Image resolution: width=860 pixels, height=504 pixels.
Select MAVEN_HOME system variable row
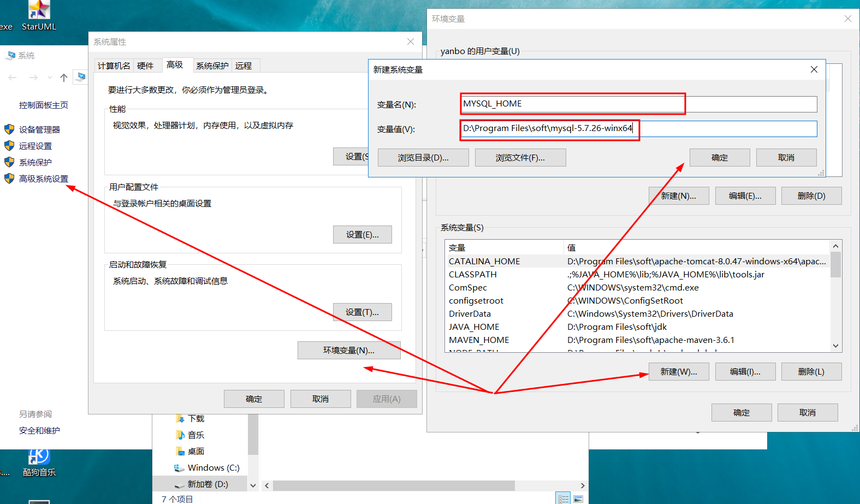click(637, 340)
